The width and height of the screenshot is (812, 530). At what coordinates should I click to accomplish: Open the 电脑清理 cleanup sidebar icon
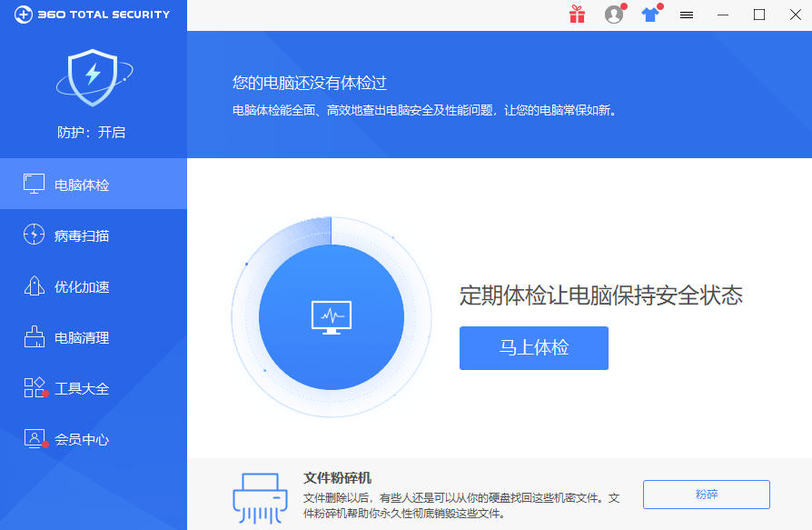tap(34, 336)
